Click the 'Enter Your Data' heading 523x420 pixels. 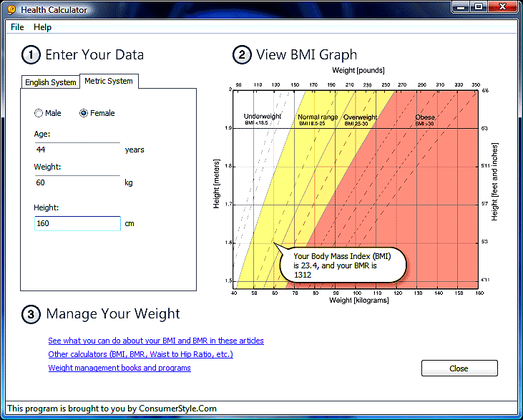coord(94,54)
